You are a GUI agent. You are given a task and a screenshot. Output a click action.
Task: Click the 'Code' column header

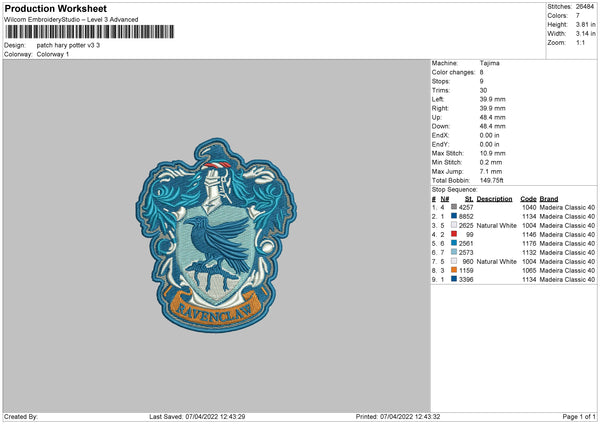tap(528, 199)
